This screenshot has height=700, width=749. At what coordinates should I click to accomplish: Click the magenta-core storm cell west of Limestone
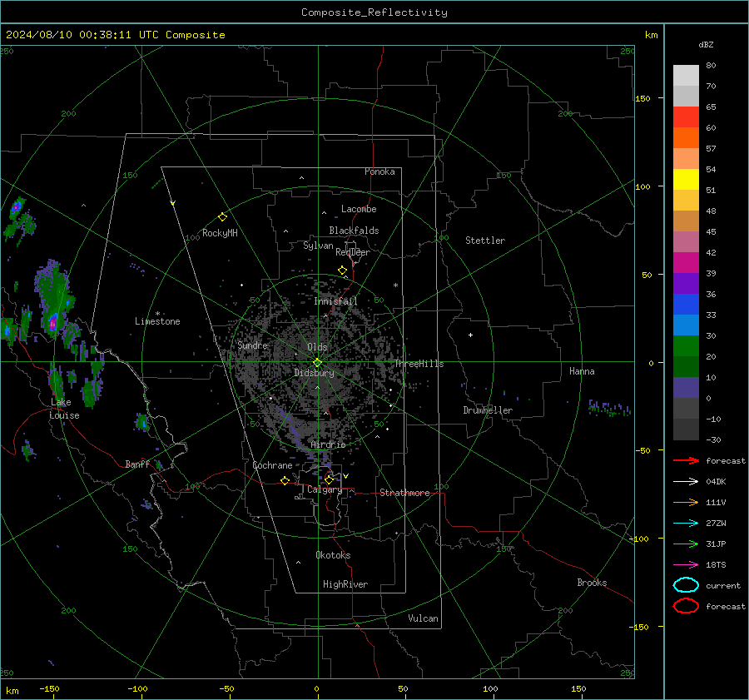(53, 323)
